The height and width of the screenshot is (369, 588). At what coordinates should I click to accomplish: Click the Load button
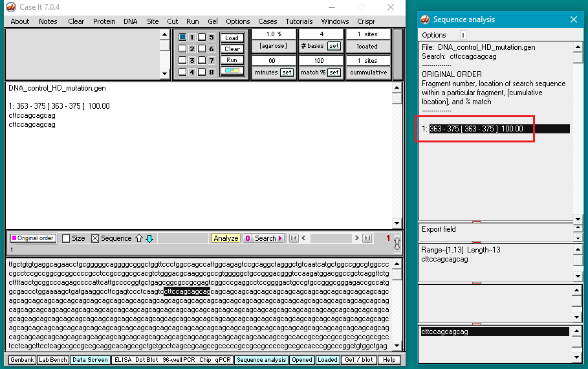point(232,38)
